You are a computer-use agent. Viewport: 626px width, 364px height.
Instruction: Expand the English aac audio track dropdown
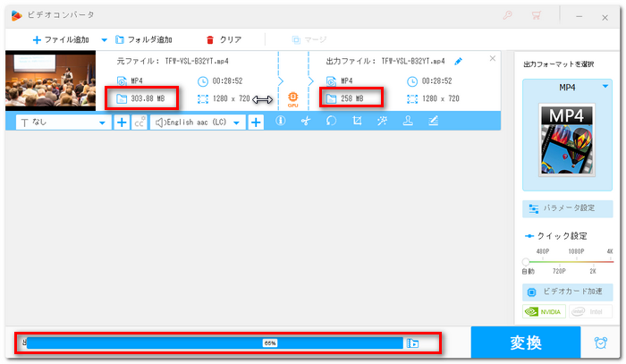(197, 123)
